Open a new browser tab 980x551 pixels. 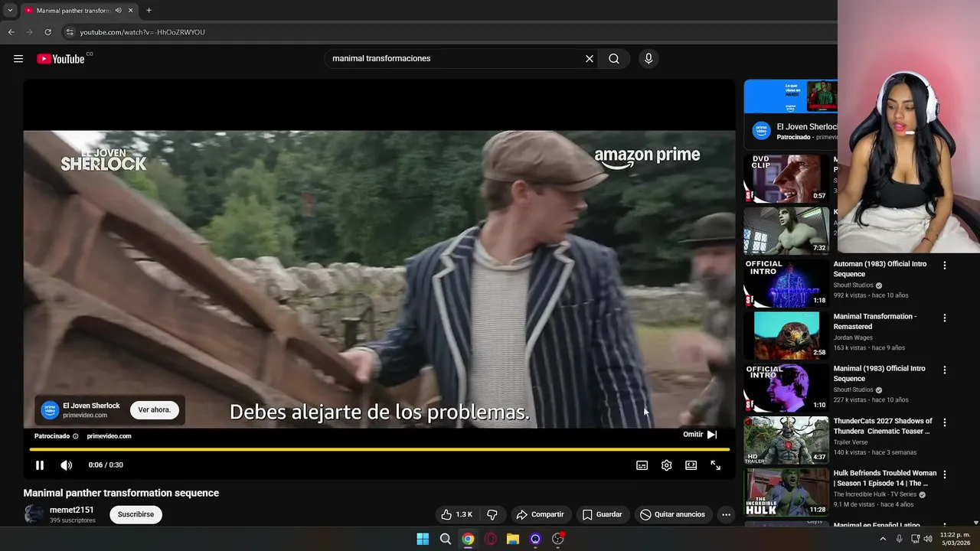(149, 11)
